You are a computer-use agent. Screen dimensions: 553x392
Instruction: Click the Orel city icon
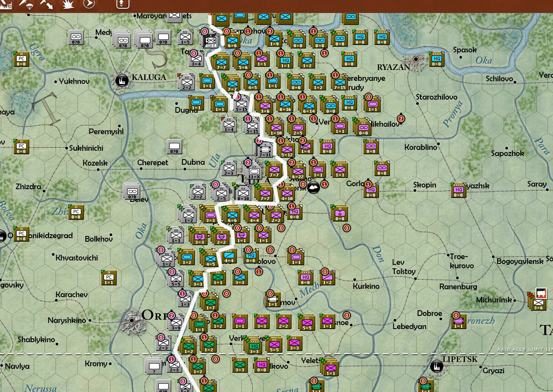pyautogui.click(x=132, y=320)
